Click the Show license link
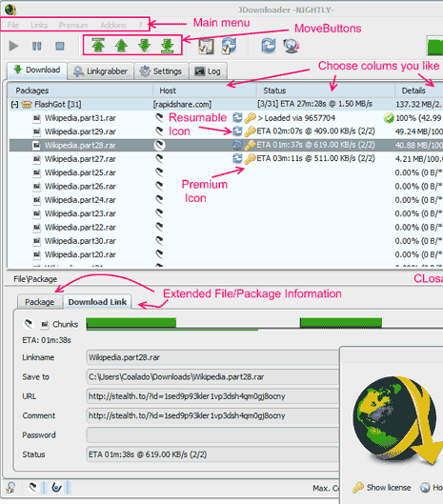The width and height of the screenshot is (443, 504). [382, 487]
